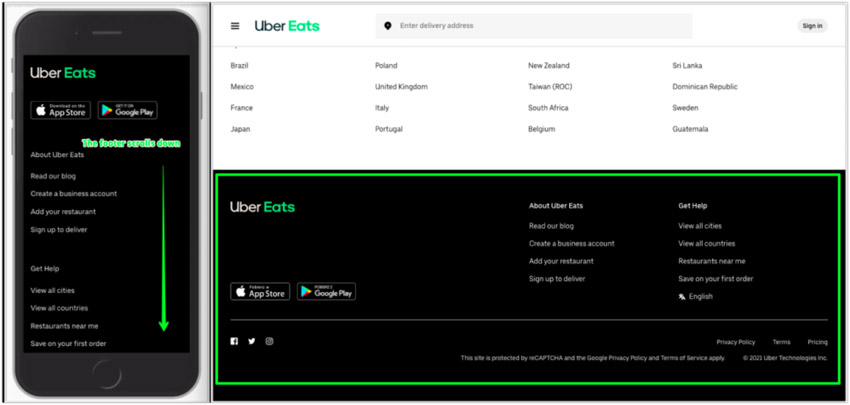
Task: Select New Zealand from the country list
Action: 549,66
